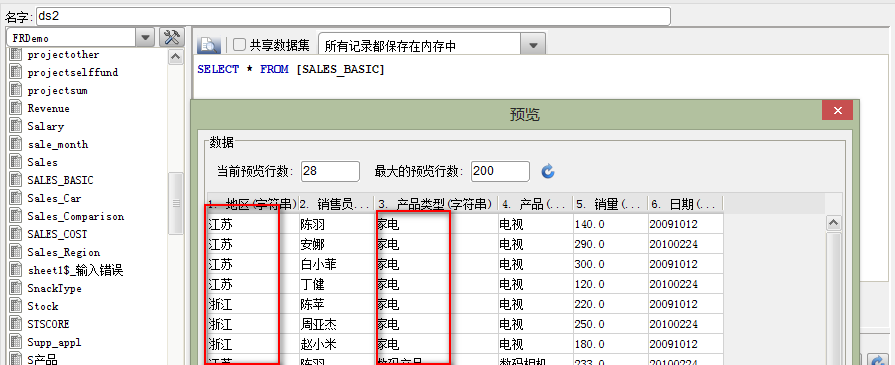The height and width of the screenshot is (365, 895).
Task: Select the Sales table entry
Action: [42, 162]
